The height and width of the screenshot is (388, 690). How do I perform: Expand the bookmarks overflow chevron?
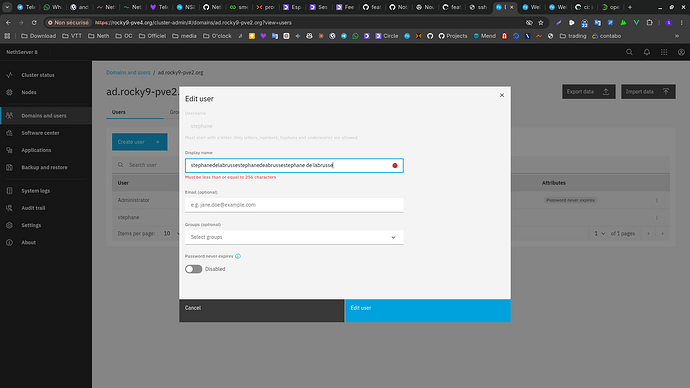[677, 36]
